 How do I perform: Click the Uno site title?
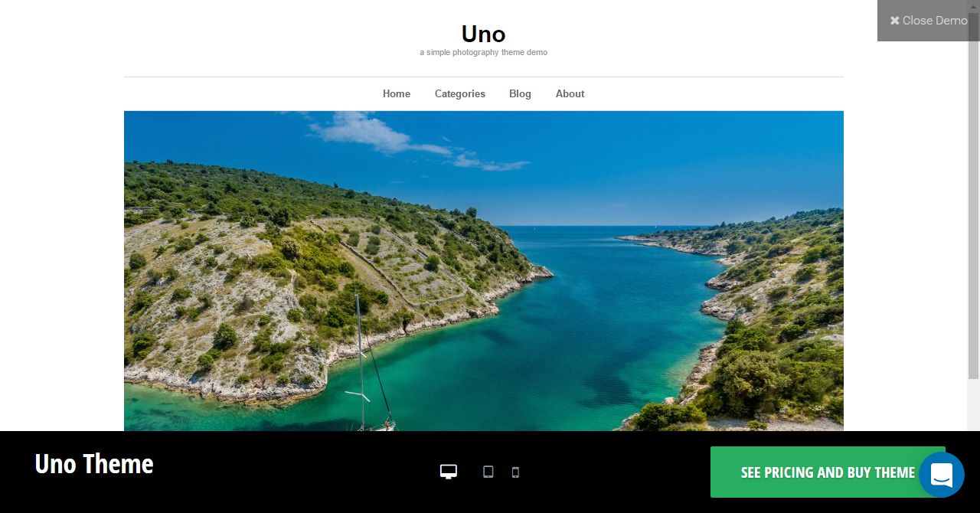(483, 34)
